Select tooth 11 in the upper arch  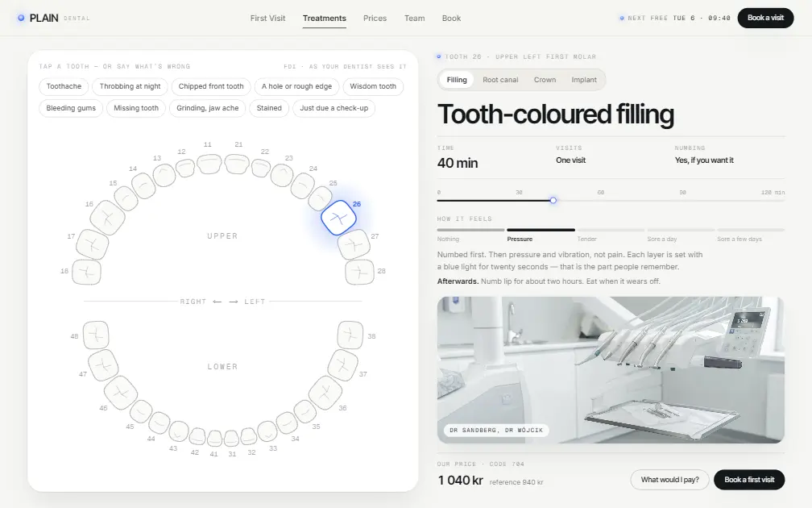pyautogui.click(x=209, y=163)
